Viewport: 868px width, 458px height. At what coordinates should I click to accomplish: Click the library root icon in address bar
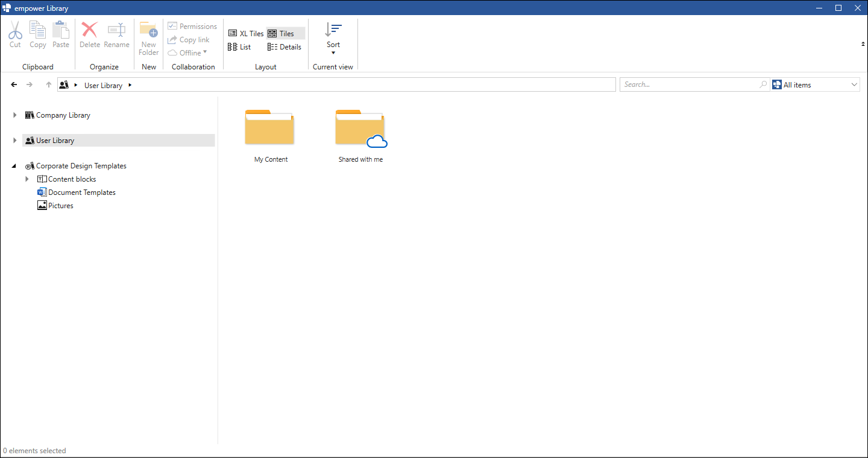coord(64,85)
